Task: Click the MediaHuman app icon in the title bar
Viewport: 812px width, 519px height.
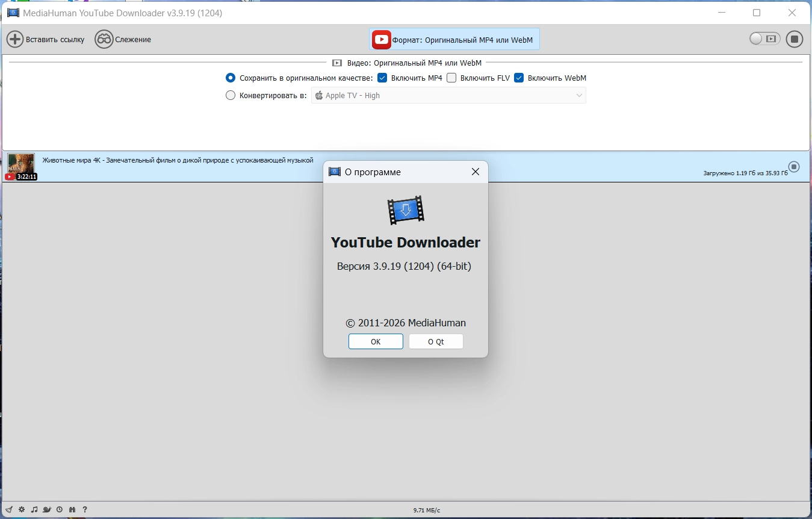Action: point(13,13)
